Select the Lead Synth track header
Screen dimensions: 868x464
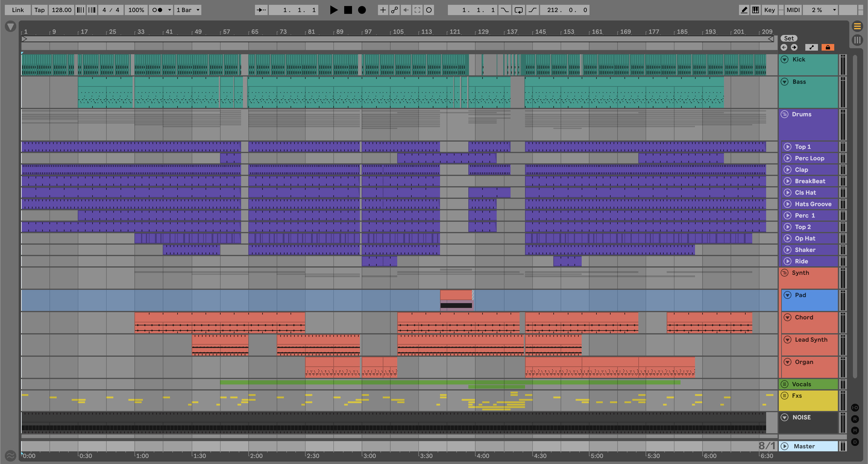[811, 340]
